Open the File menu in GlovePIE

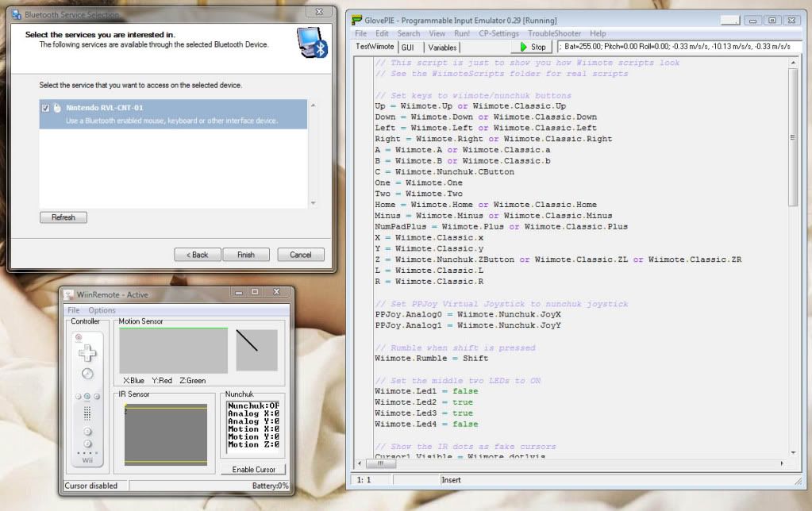pyautogui.click(x=361, y=33)
